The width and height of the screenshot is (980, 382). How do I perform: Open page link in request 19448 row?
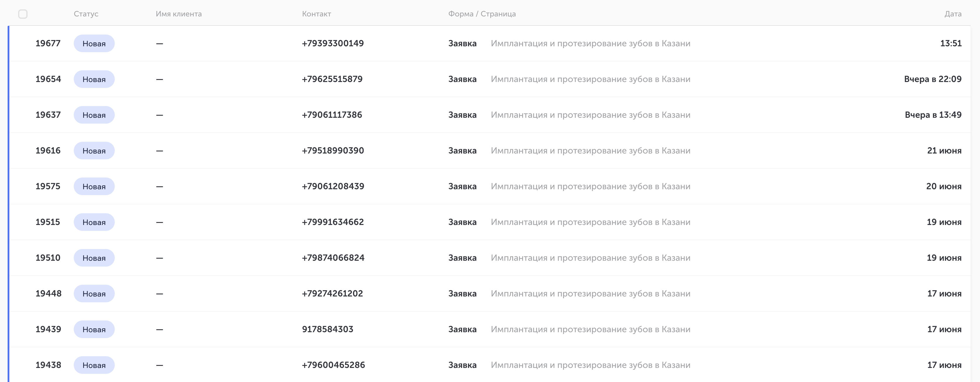tap(590, 294)
